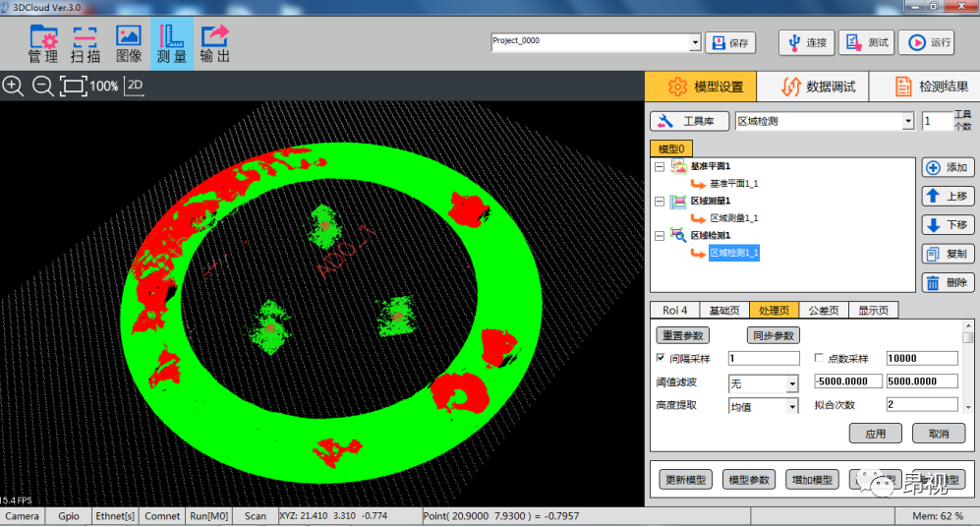Open the Roi 4 tab
The image size is (980, 527).
click(675, 310)
